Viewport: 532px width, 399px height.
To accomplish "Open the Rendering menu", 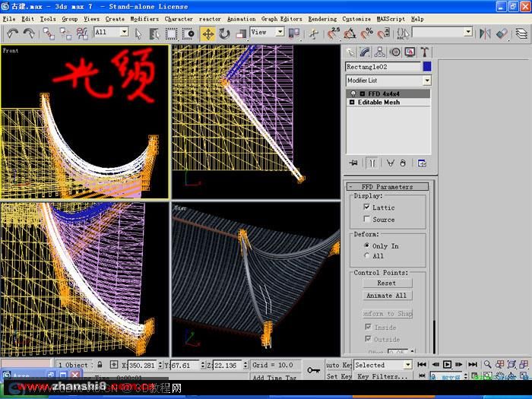I will (x=322, y=19).
